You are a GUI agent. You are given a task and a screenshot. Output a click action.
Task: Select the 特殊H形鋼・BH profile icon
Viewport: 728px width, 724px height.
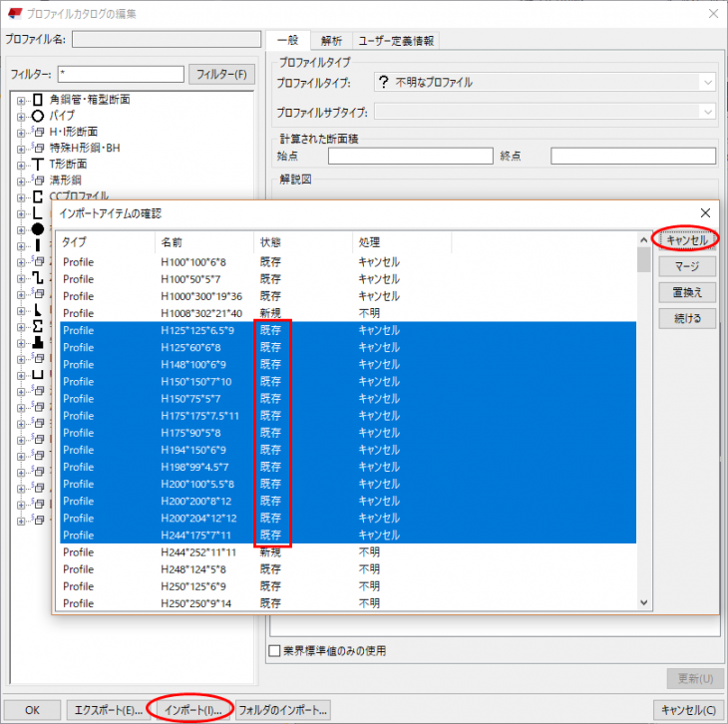pyautogui.click(x=38, y=149)
